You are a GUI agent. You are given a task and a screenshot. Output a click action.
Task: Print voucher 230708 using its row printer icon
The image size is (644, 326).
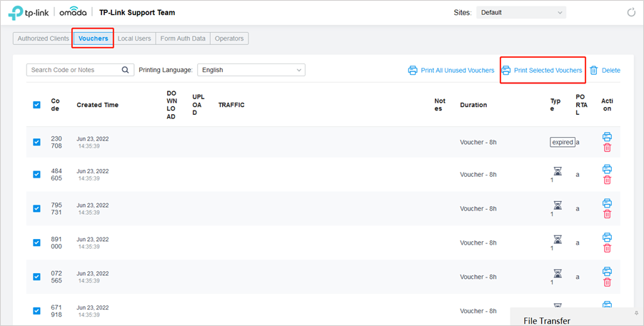(x=607, y=137)
